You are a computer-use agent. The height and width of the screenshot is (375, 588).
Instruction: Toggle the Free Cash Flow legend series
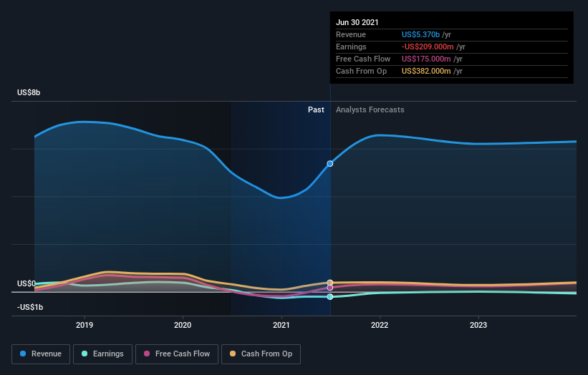click(x=177, y=354)
